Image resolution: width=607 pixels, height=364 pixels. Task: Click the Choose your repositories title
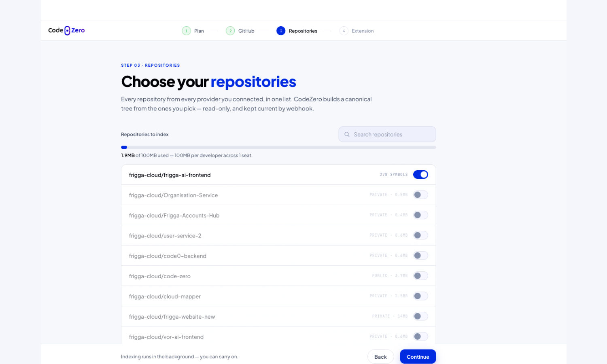point(209,82)
